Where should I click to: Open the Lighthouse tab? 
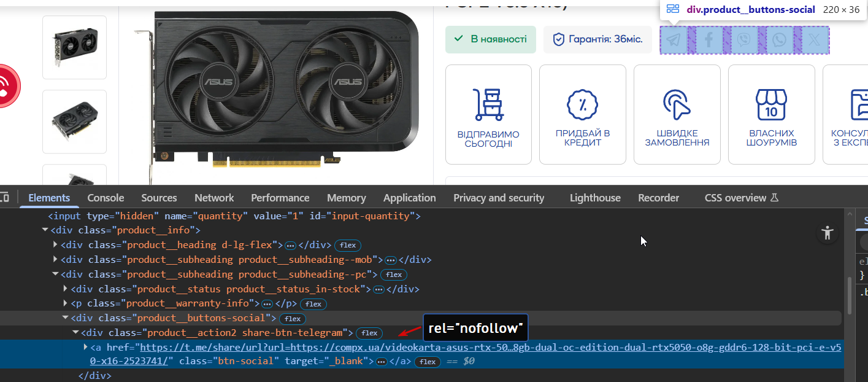(x=595, y=198)
